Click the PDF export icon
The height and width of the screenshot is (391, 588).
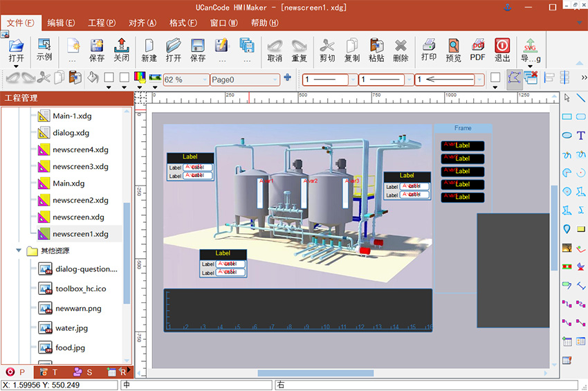tap(477, 49)
